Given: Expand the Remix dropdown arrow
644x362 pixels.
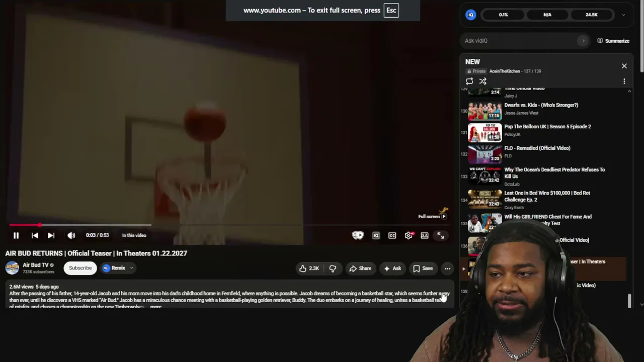Looking at the screenshot, I should [x=131, y=268].
